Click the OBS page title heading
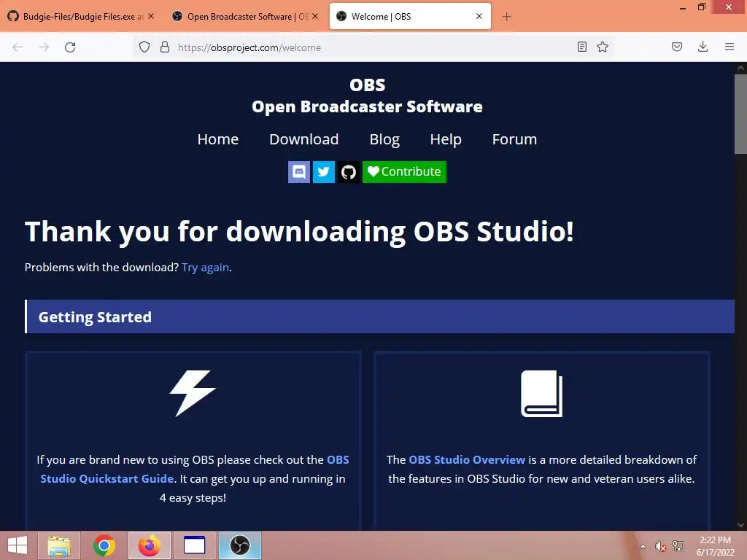This screenshot has height=560, width=747. click(x=368, y=85)
